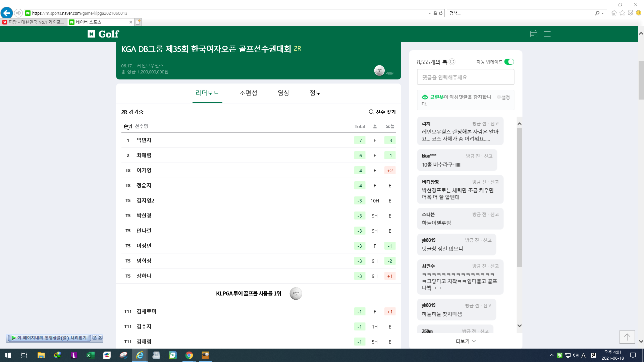Open the 클린봇 설정 link
This screenshot has height=362, width=644.
tap(503, 97)
